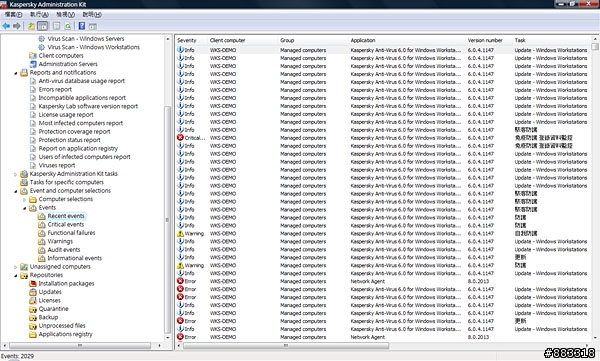Open the Administration Servers node
The width and height of the screenshot is (600, 361).
(68, 64)
